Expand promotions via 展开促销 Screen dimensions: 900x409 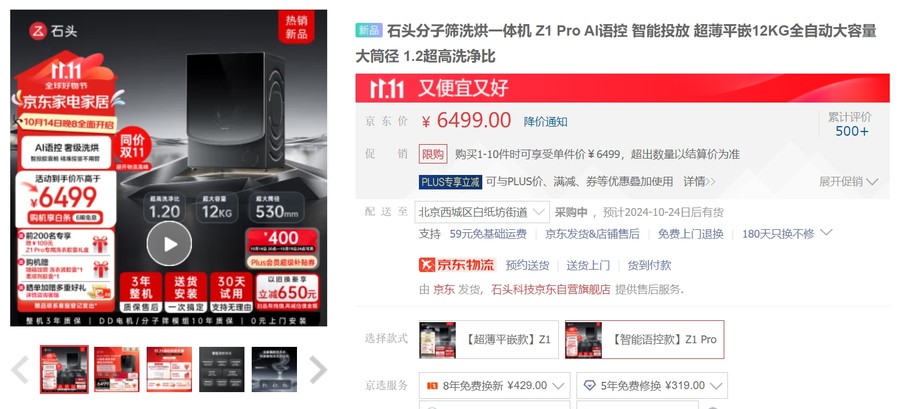pos(848,182)
